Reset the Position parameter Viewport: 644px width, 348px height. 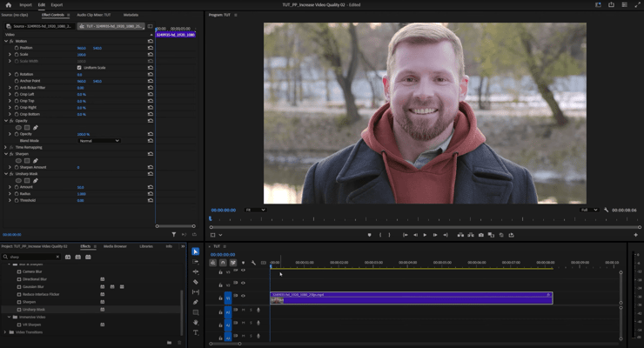click(x=151, y=48)
